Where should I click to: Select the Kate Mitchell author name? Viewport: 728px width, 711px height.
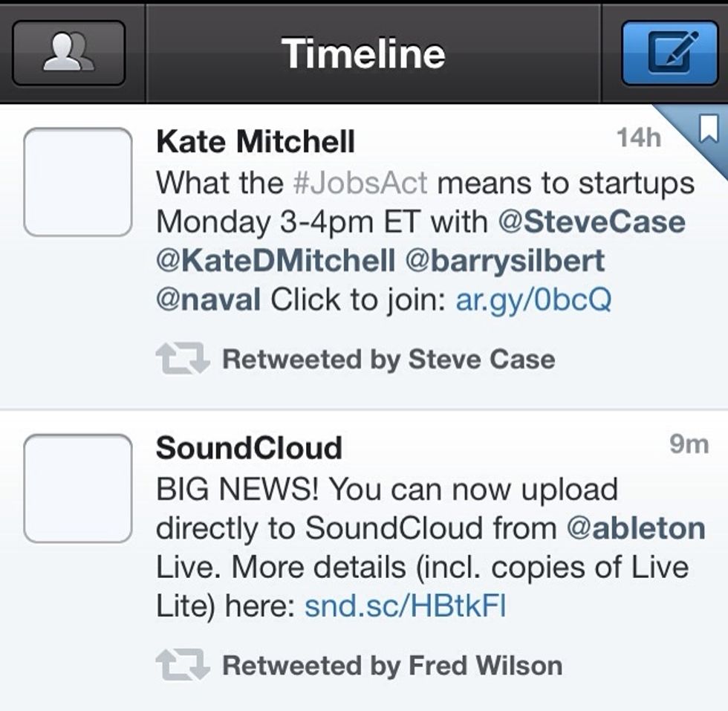click(x=256, y=141)
